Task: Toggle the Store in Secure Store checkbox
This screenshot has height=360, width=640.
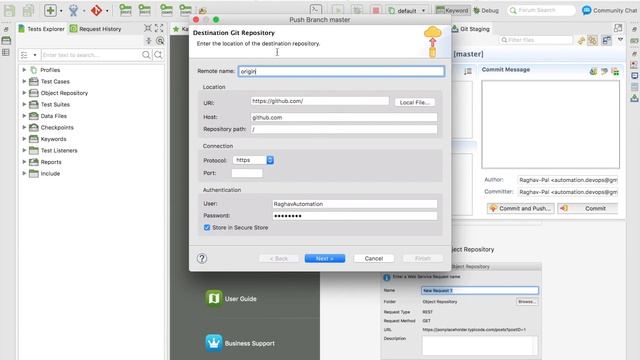Action: [x=207, y=227]
